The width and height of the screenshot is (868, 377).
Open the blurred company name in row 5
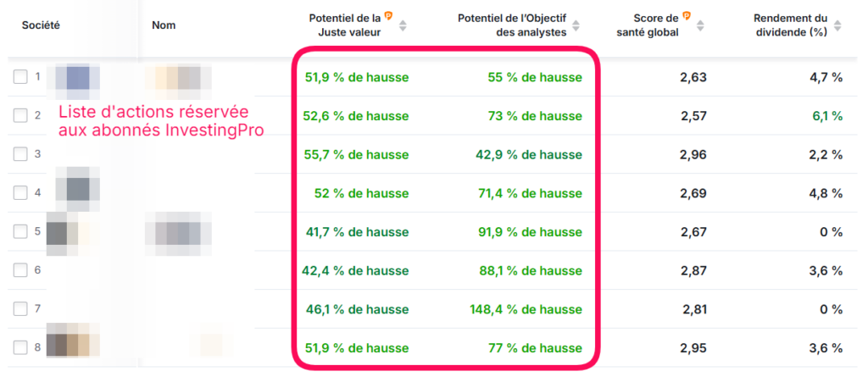tap(178, 231)
